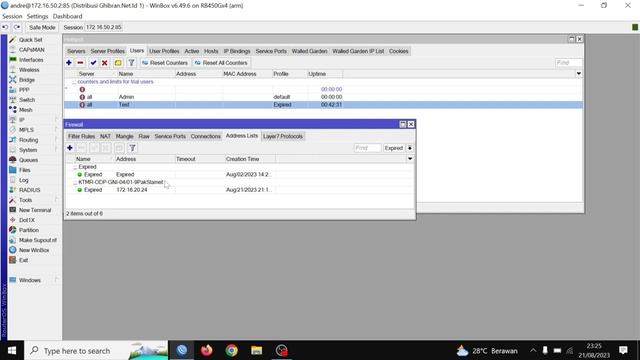The width and height of the screenshot is (640, 360).
Task: Add a new hotspot user with plus icon
Action: (69, 63)
